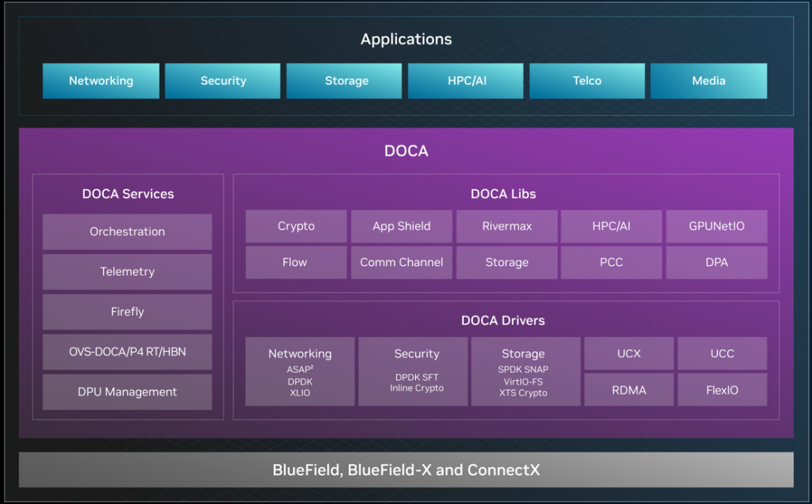The width and height of the screenshot is (812, 504).
Task: Click GPUNetIO in DOCA Libs
Action: (x=717, y=225)
